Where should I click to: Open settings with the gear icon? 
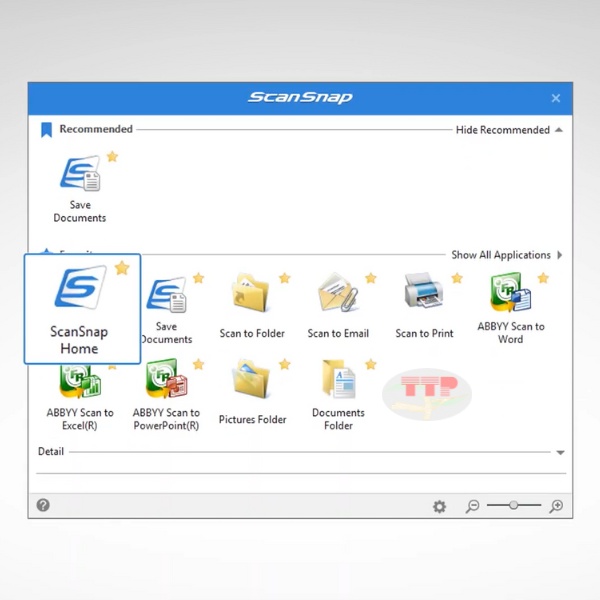pyautogui.click(x=439, y=506)
